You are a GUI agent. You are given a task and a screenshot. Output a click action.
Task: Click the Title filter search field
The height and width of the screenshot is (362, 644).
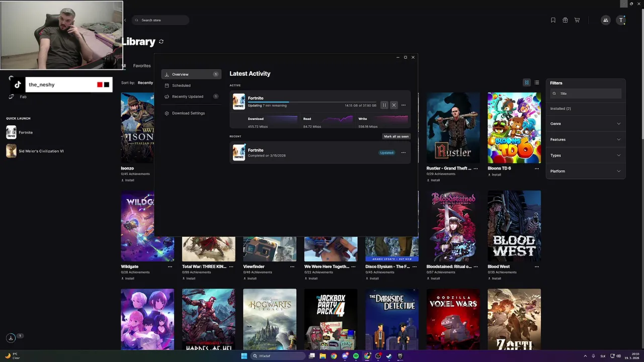point(586,94)
